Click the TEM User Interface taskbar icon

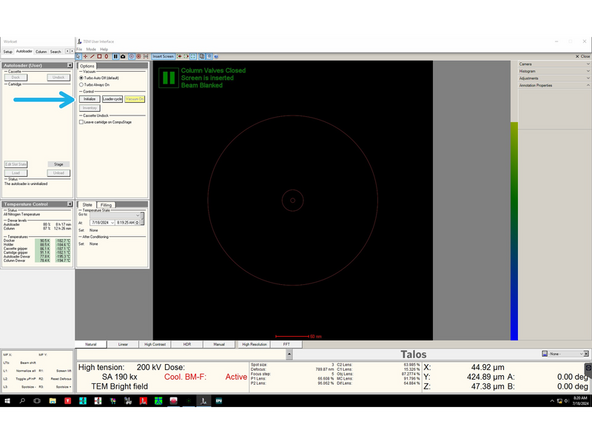pos(204,401)
